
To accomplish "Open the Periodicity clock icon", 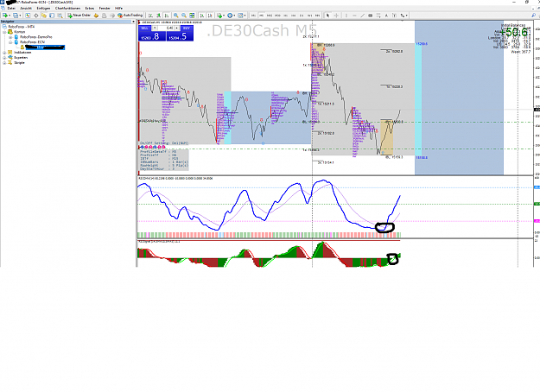I will (x=230, y=16).
